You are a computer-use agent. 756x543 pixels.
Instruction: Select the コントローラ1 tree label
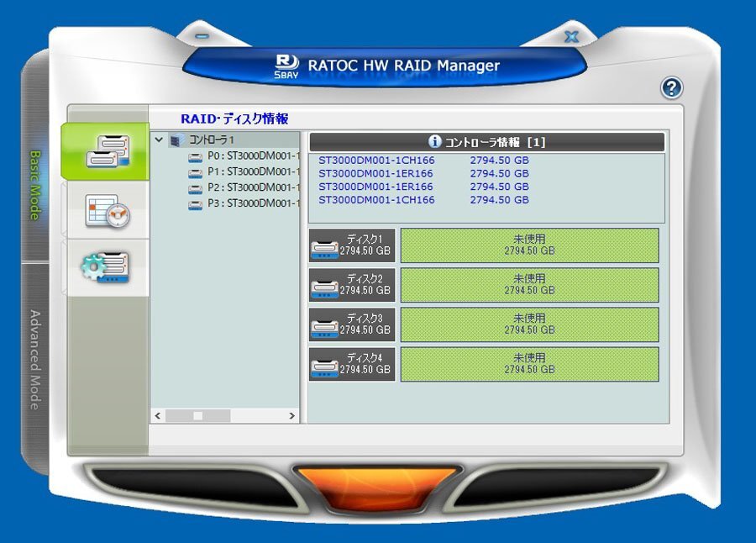211,140
